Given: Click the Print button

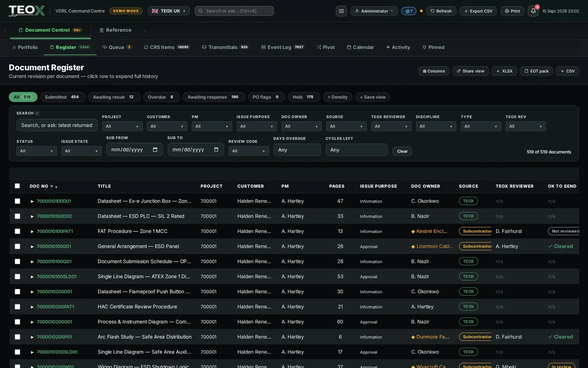Looking at the screenshot, I should pyautogui.click(x=512, y=11).
